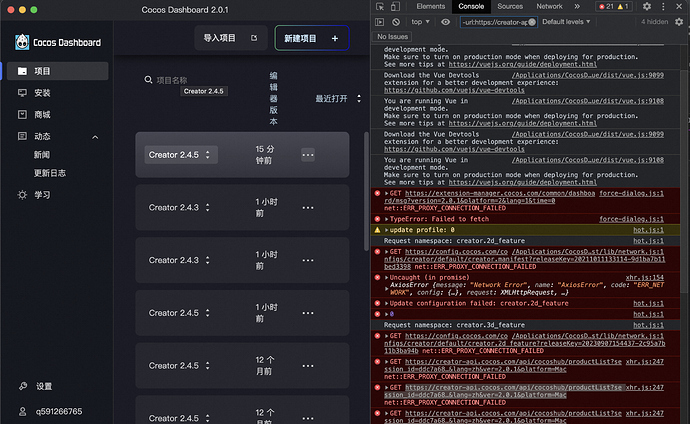Open the 更新日志 (Changelog) sub-item
Screen dimensions: 690x424
(50, 173)
